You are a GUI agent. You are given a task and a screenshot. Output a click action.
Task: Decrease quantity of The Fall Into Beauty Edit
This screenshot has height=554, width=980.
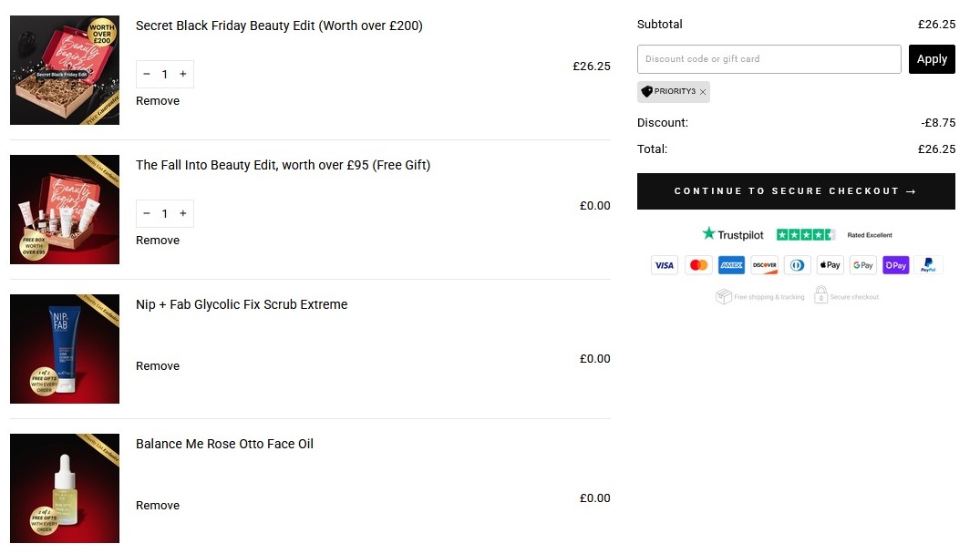[146, 213]
